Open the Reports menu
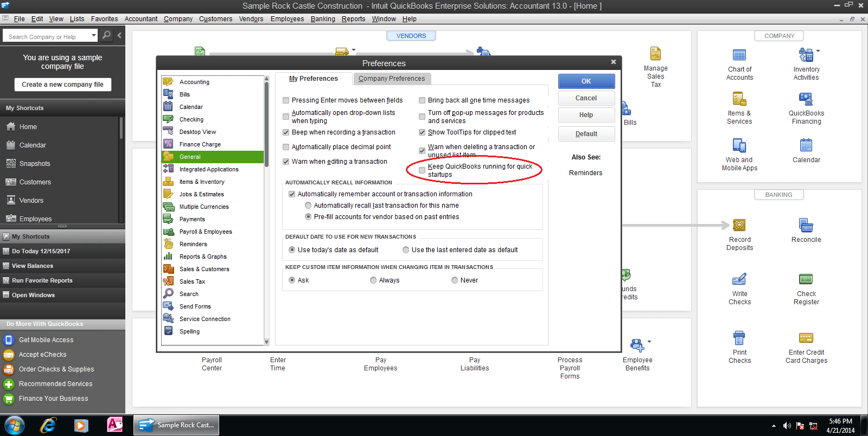This screenshot has width=868, height=436. [x=353, y=19]
